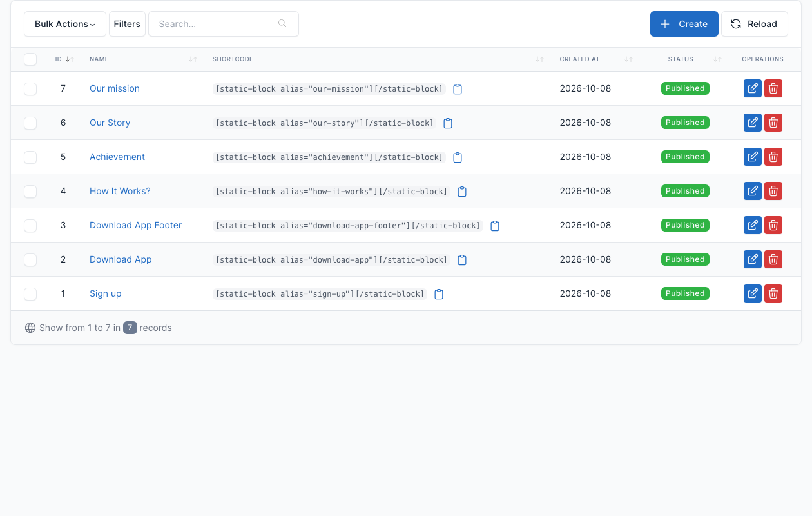The width and height of the screenshot is (812, 516).
Task: Create a new static block
Action: tap(684, 24)
